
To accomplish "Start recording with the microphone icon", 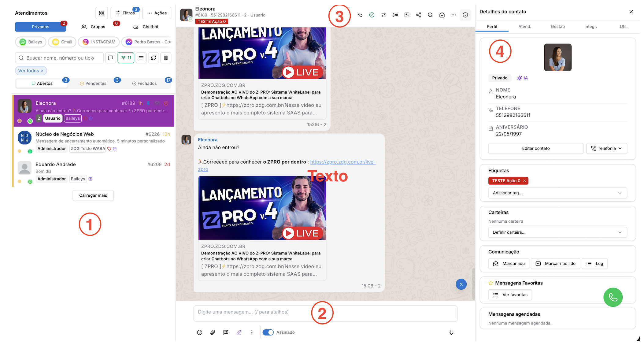I will (451, 332).
